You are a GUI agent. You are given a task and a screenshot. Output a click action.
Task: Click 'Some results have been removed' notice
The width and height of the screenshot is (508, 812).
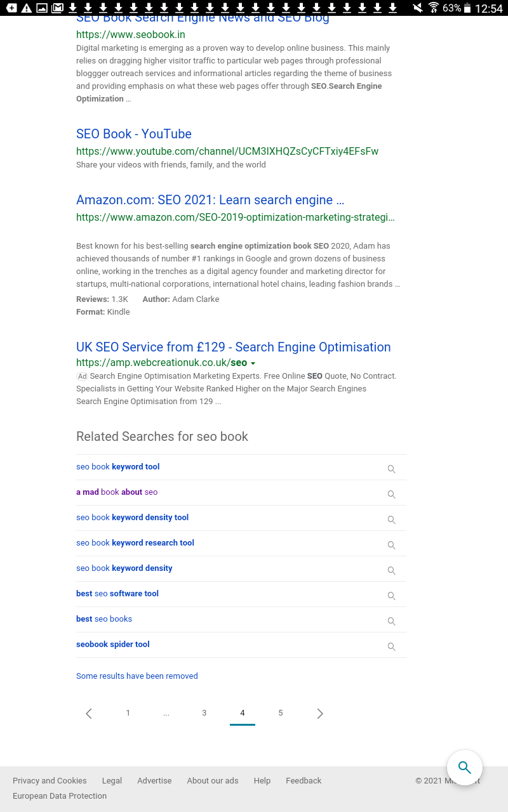tap(137, 676)
